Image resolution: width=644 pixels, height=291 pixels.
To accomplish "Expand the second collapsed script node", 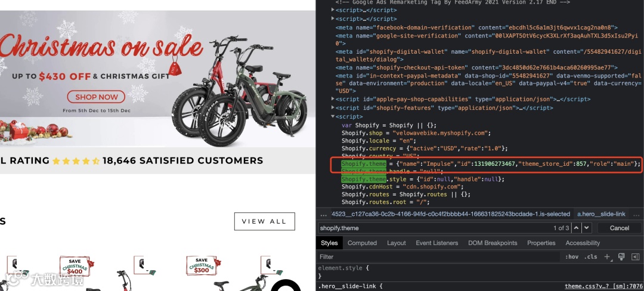I will pyautogui.click(x=333, y=18).
